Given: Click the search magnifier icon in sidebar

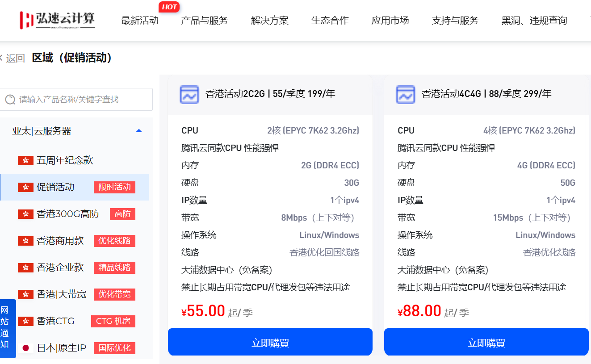Looking at the screenshot, I should [10, 99].
